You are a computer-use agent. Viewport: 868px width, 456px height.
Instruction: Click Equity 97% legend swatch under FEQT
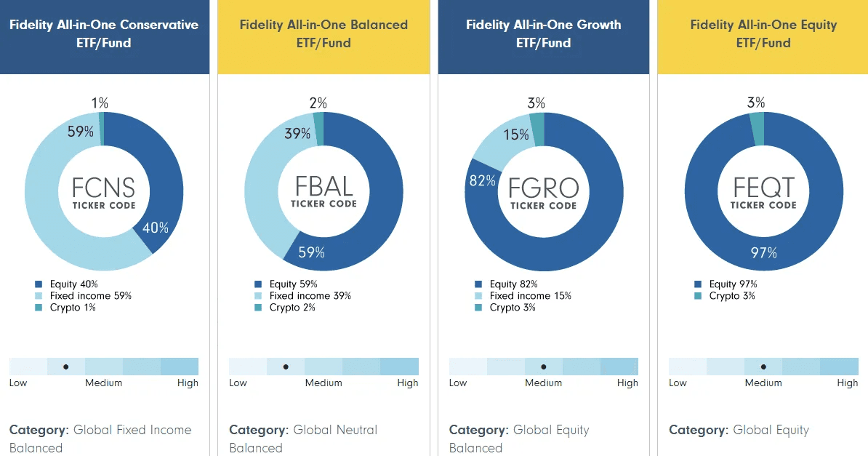698,284
